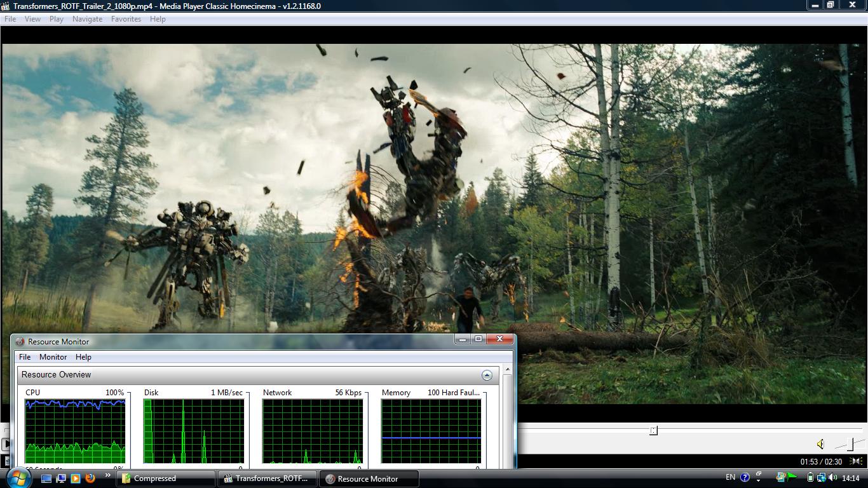Click the blue help question mark icon
The height and width of the screenshot is (488, 868).
click(745, 477)
